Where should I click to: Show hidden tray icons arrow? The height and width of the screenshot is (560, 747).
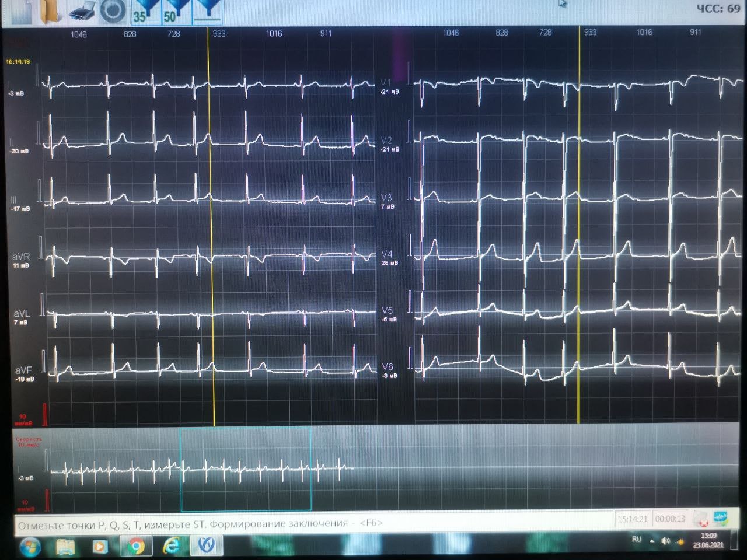[x=652, y=541]
